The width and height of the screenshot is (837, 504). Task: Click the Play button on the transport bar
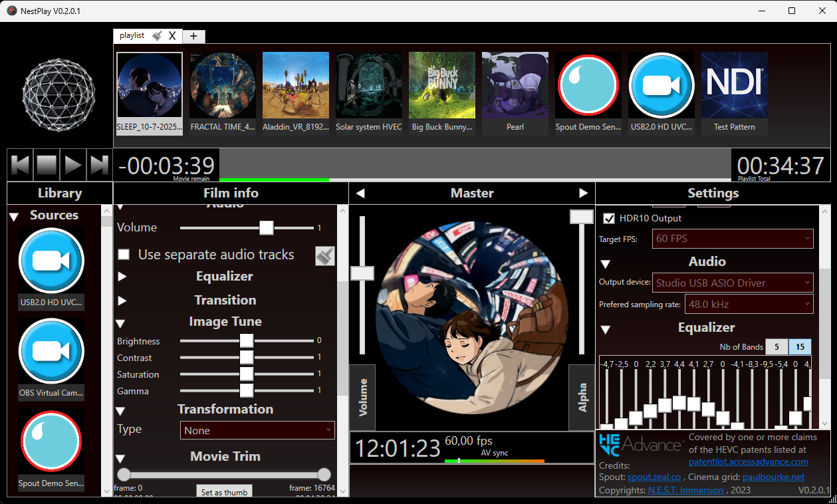tap(73, 164)
